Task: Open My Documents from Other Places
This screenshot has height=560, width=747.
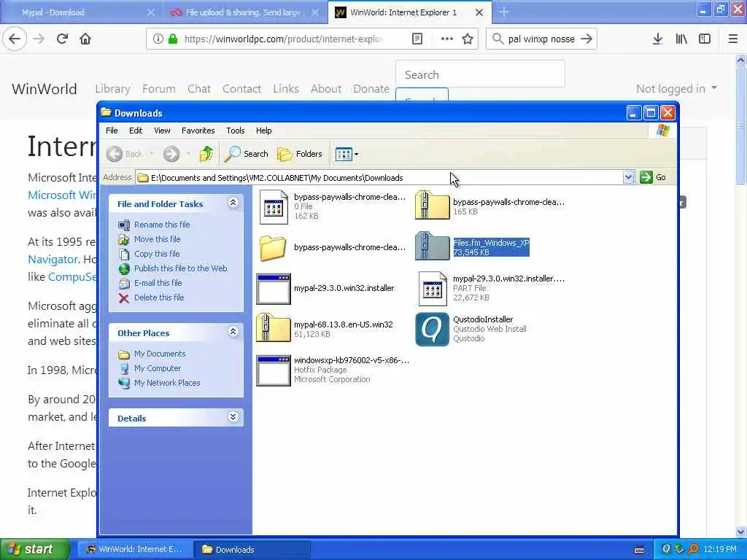Action: tap(160, 354)
